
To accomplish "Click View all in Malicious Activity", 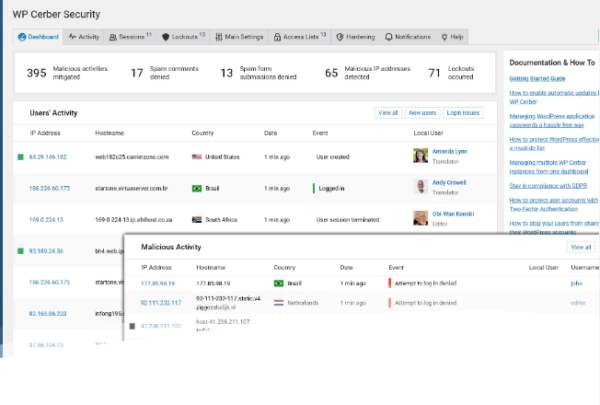I will tap(581, 247).
